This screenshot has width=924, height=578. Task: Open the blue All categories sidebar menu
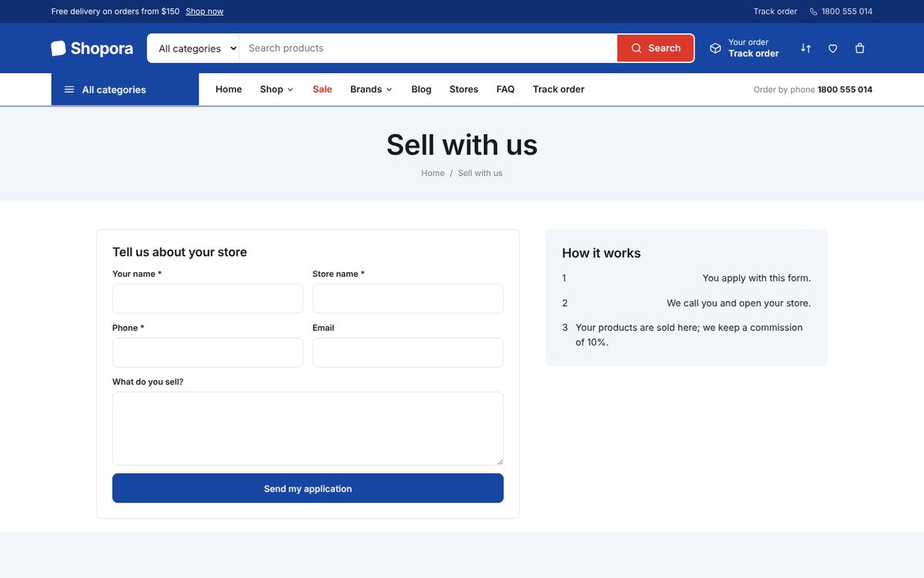pyautogui.click(x=125, y=89)
